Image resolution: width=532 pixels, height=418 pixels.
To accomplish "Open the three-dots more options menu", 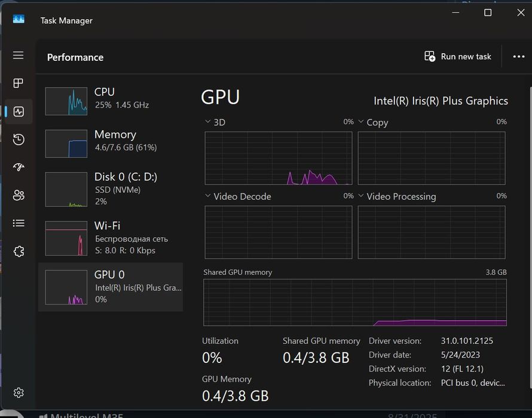I will pos(518,57).
